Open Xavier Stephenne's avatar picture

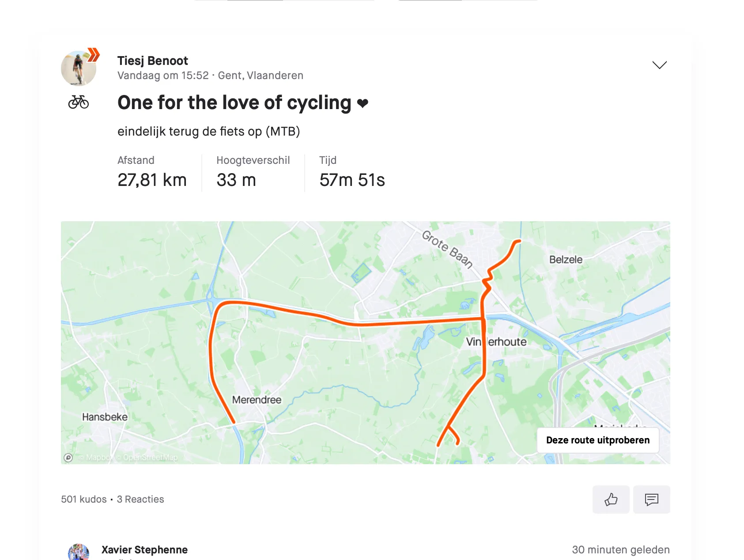79,552
